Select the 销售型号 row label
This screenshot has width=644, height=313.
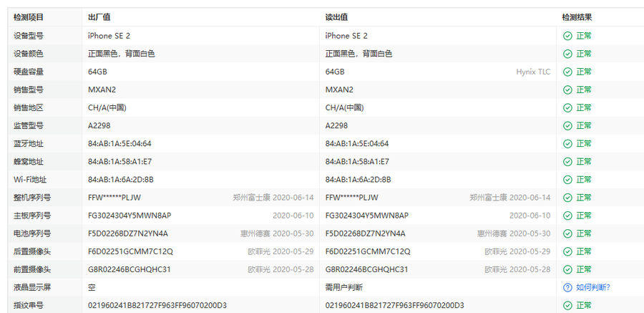(29, 90)
